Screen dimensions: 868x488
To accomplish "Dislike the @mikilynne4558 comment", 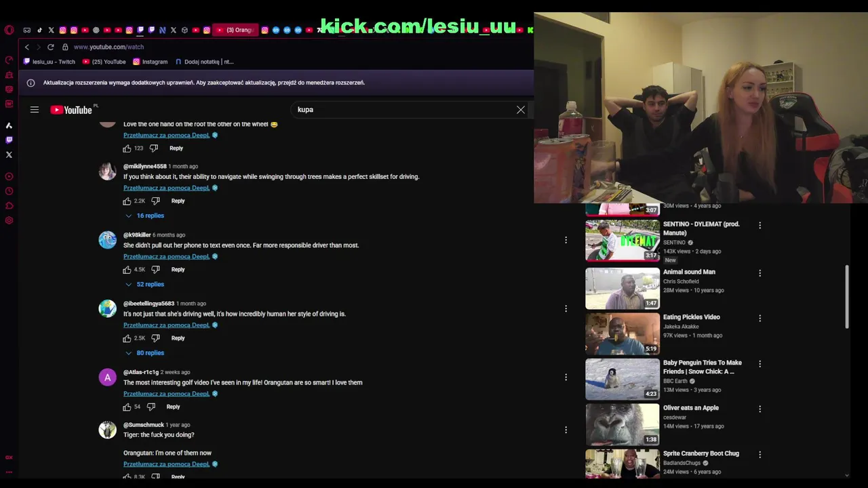I will point(155,201).
